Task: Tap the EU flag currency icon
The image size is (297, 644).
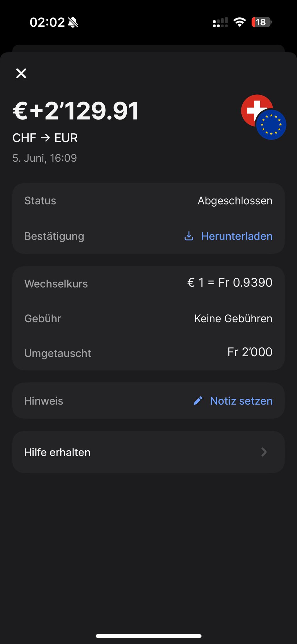Action: [x=272, y=125]
